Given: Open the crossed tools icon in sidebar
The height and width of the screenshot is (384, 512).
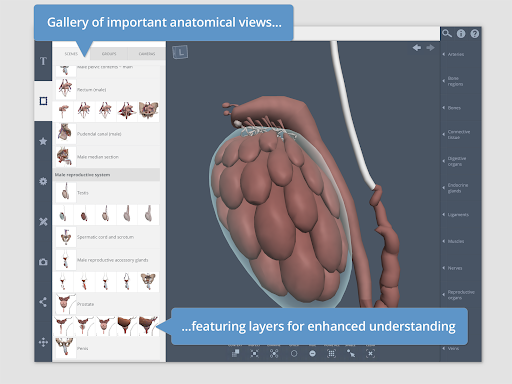Looking at the screenshot, I should (43, 222).
